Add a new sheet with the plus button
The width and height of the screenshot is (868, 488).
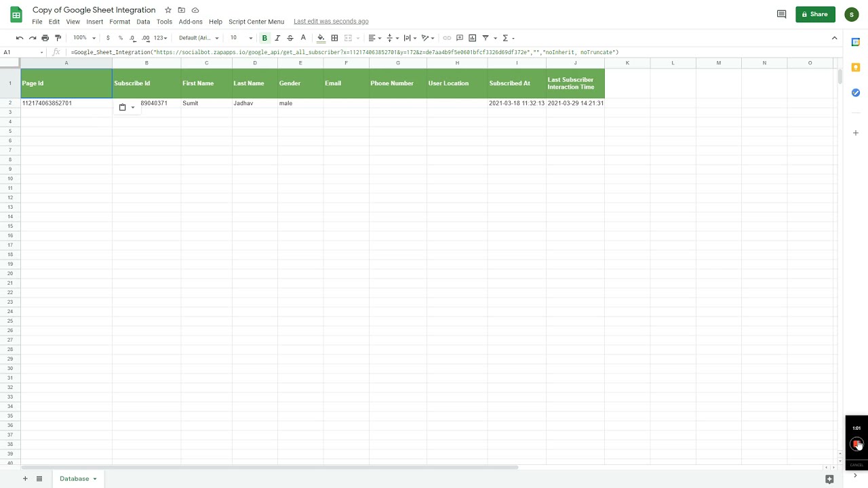[x=25, y=479]
